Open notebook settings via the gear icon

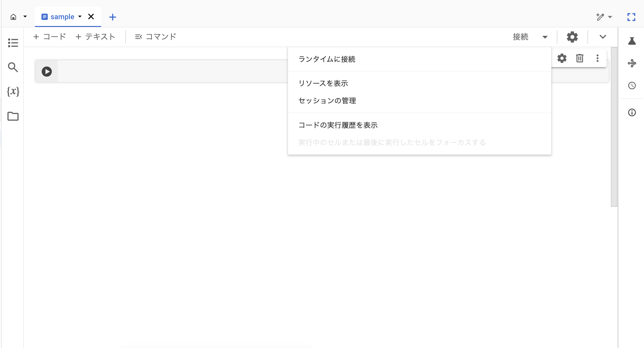pos(572,37)
